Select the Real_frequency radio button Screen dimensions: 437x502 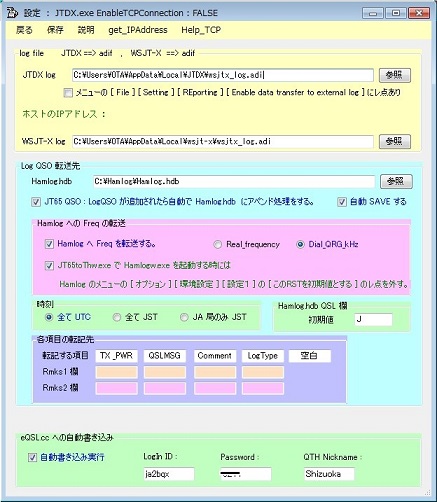[217, 244]
